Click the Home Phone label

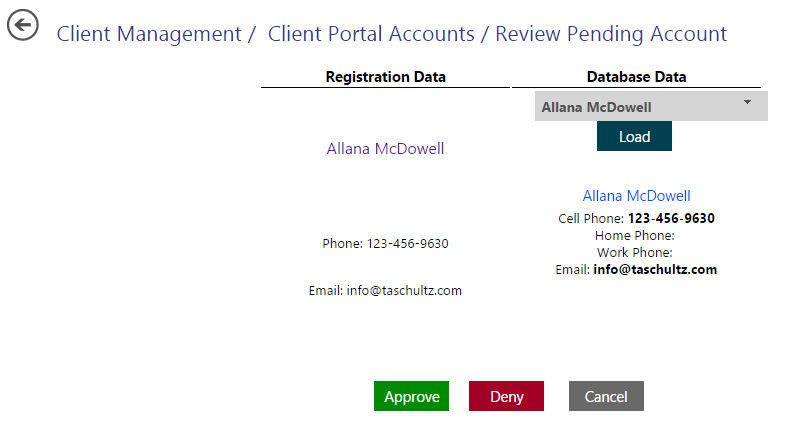634,236
